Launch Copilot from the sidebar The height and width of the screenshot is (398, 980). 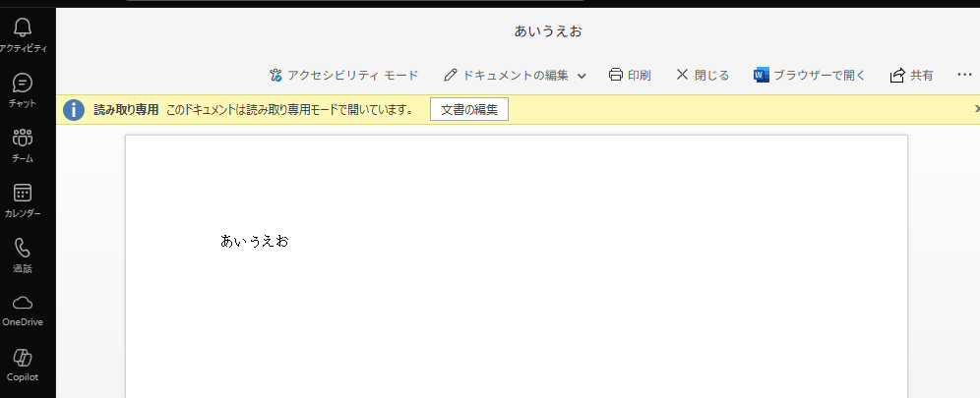24,365
